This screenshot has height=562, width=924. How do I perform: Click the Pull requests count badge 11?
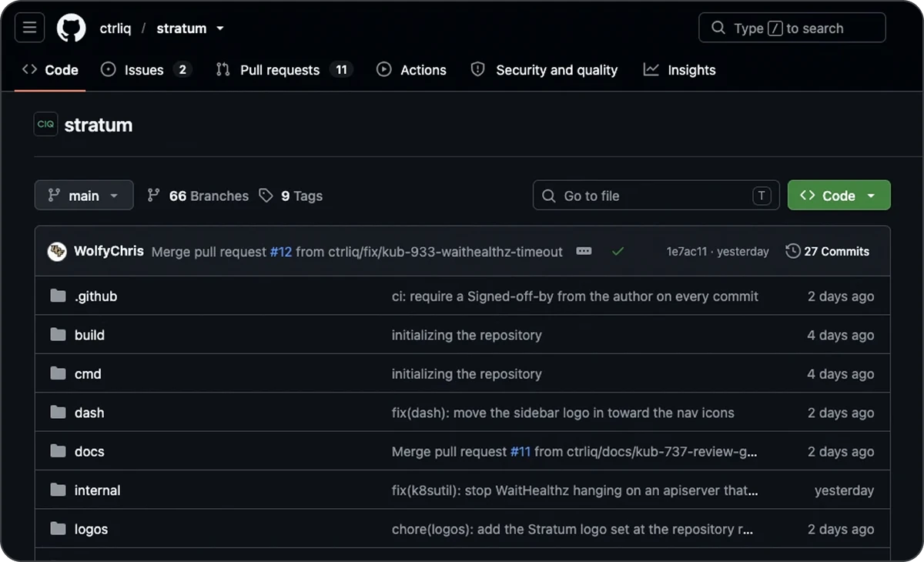(341, 70)
